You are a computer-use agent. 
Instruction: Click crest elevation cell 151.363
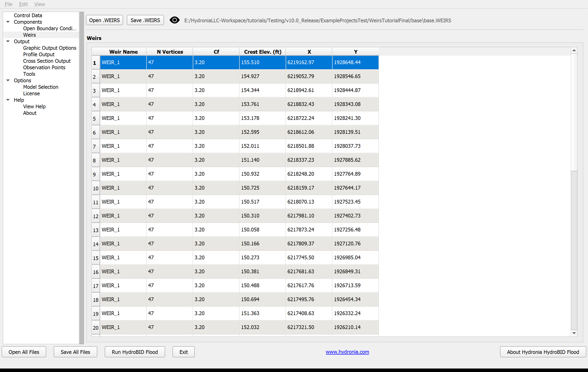coord(262,313)
